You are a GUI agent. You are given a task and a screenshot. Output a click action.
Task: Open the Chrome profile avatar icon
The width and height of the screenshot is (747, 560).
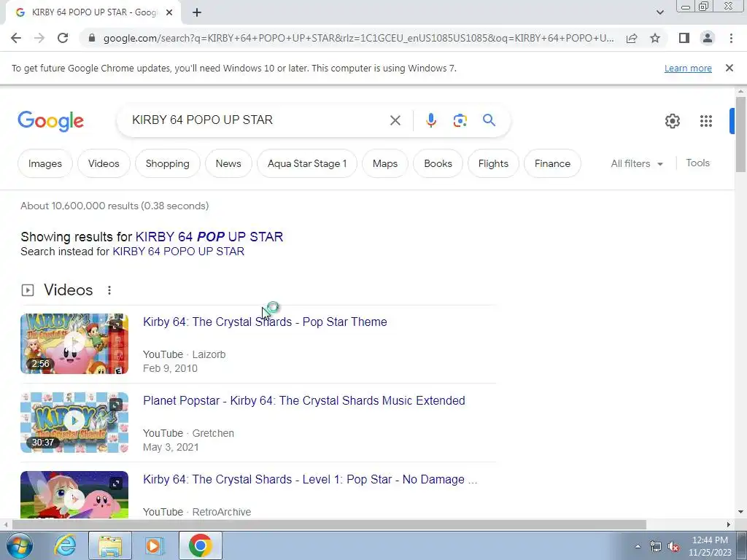708,38
